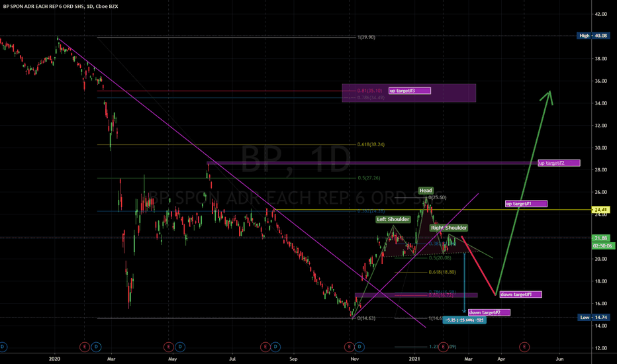Click the Low 14.74 price label
This screenshot has width=617, height=364.
(593, 317)
